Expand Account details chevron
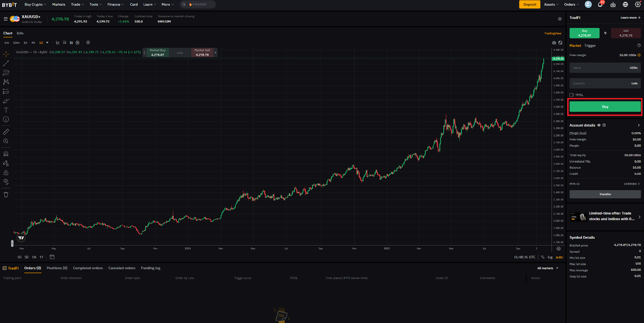Screen dimensions: 644x323 pyautogui.click(x=639, y=125)
